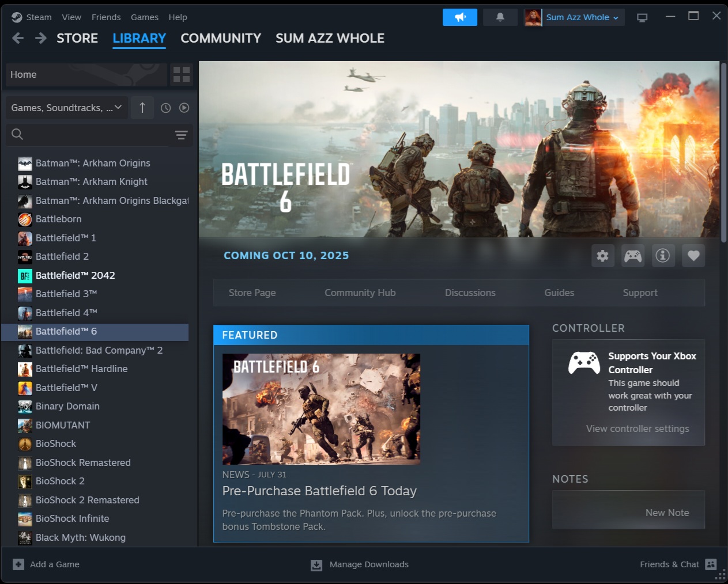Open the advanced filter icon beside search
The width and height of the screenshot is (728, 584).
[181, 135]
